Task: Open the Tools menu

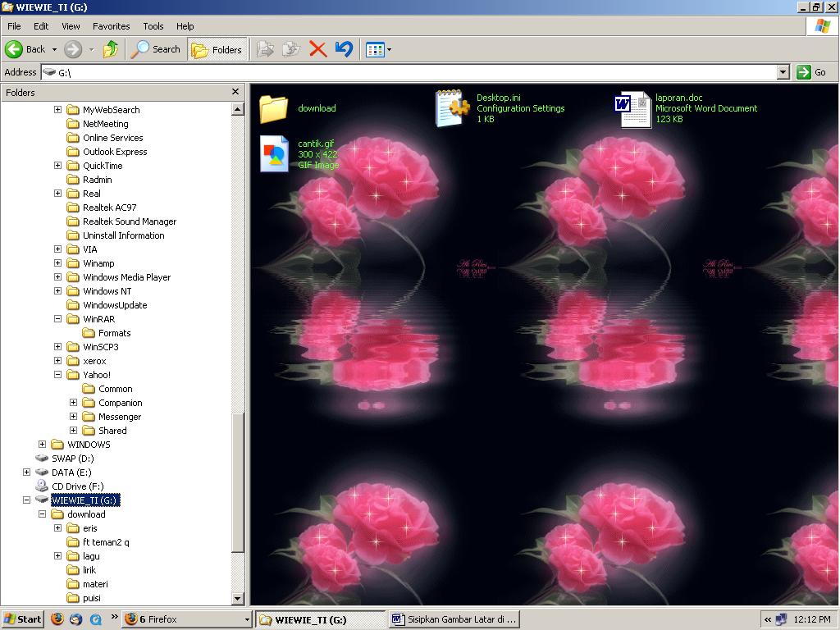Action: [153, 26]
